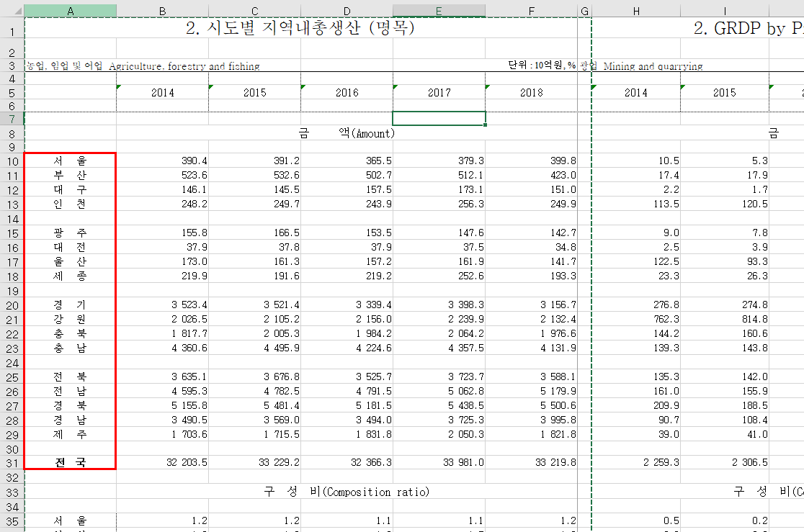804x532 pixels.
Task: Click value 762.3 in column H
Action: point(666,320)
